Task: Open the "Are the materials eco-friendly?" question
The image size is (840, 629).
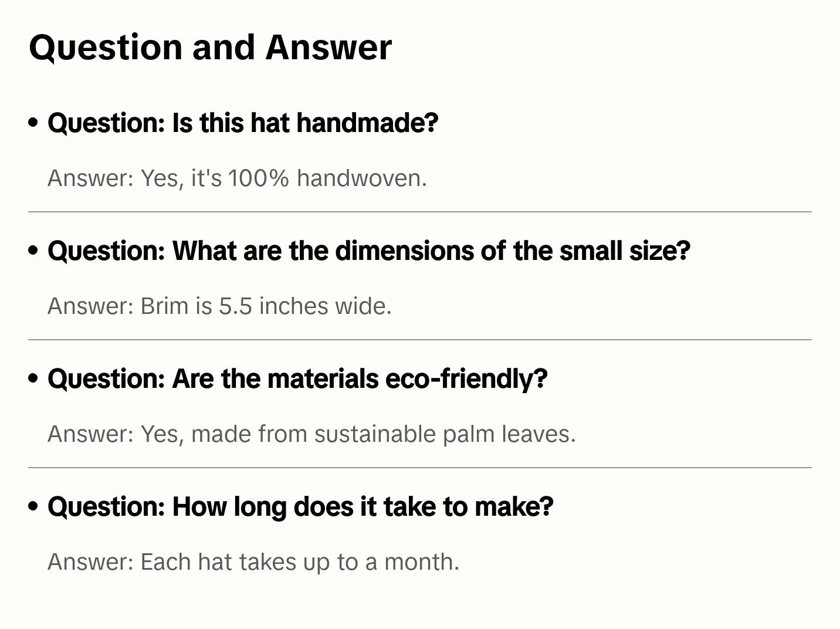Action: tap(297, 378)
